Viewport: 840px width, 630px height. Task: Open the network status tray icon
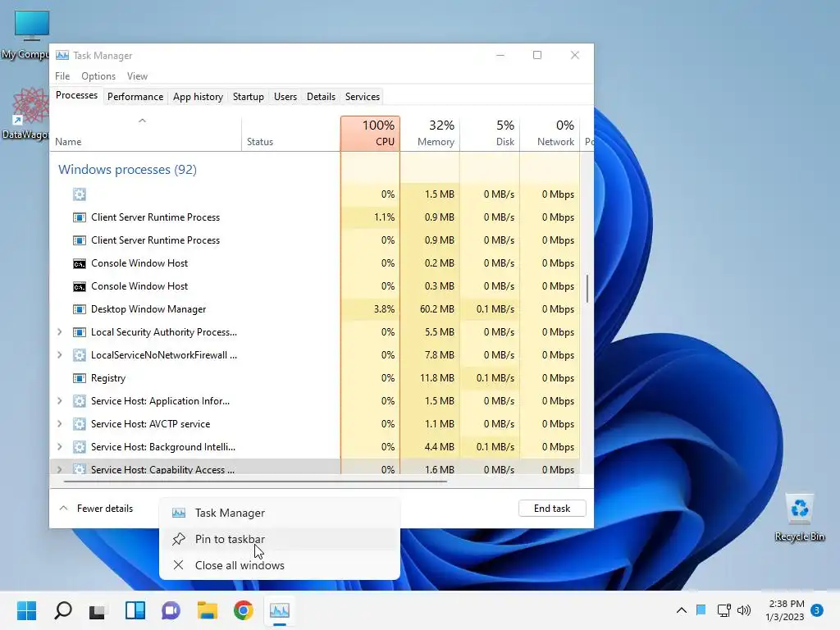point(724,610)
